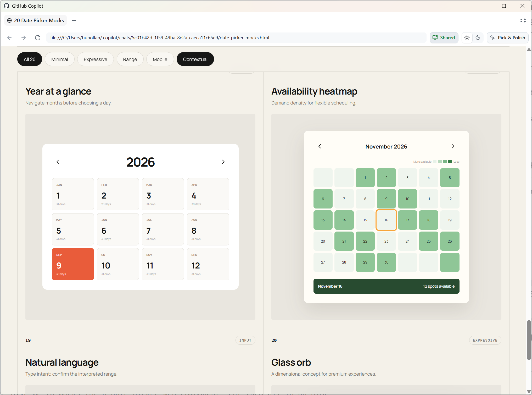This screenshot has width=532, height=395.
Task: Choose June month card
Action: tap(118, 229)
